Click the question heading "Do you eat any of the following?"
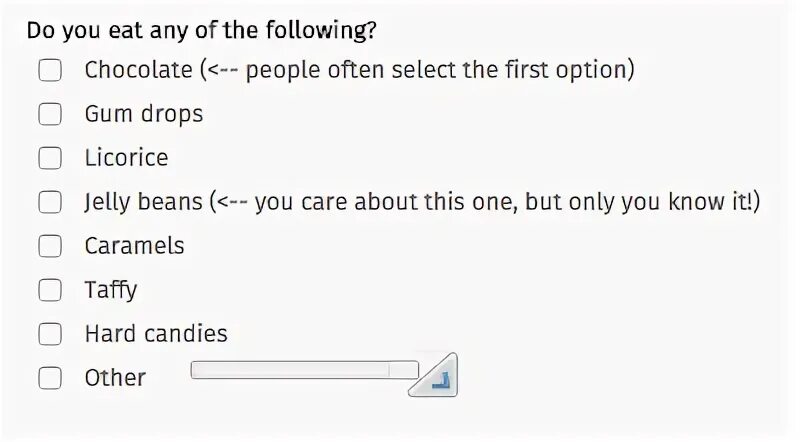Image resolution: width=800 pixels, height=442 pixels. [201, 30]
